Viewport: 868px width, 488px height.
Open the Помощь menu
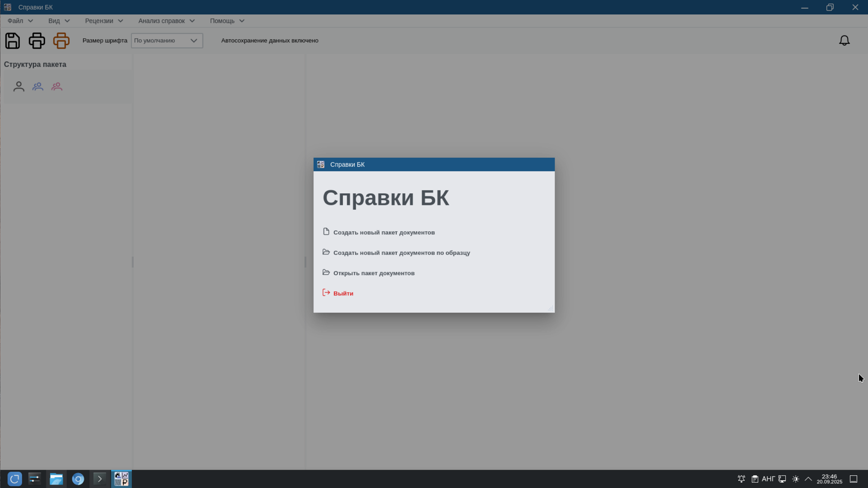pyautogui.click(x=227, y=21)
